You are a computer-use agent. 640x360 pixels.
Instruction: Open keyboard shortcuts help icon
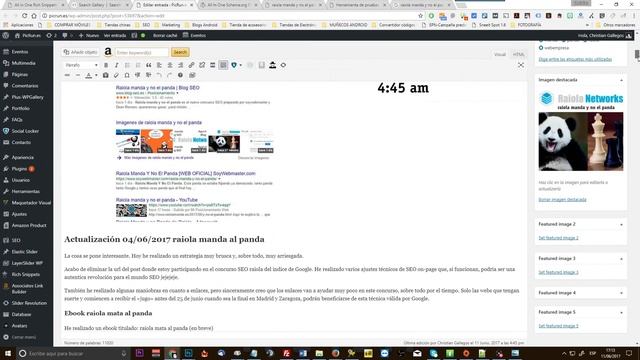click(180, 76)
